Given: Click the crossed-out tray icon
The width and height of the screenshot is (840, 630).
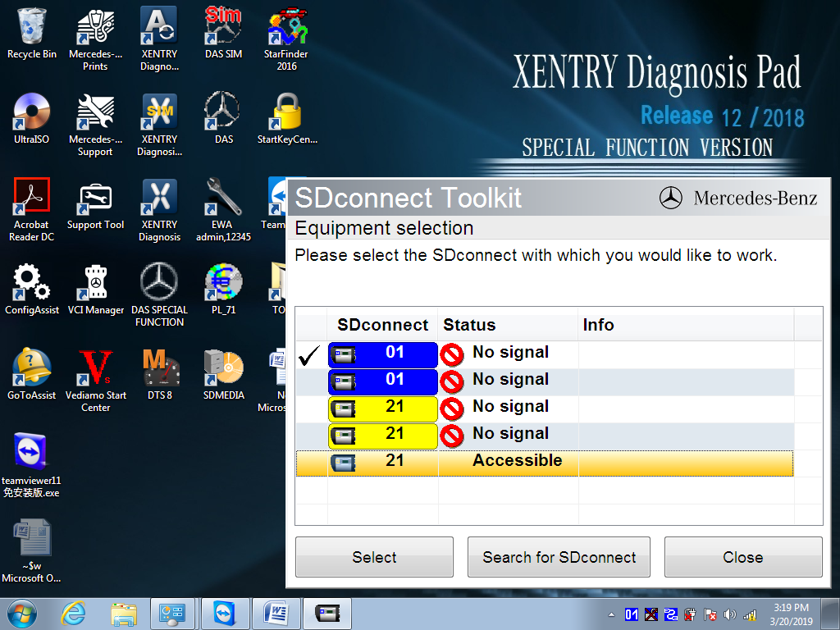Looking at the screenshot, I should pyautogui.click(x=651, y=614).
